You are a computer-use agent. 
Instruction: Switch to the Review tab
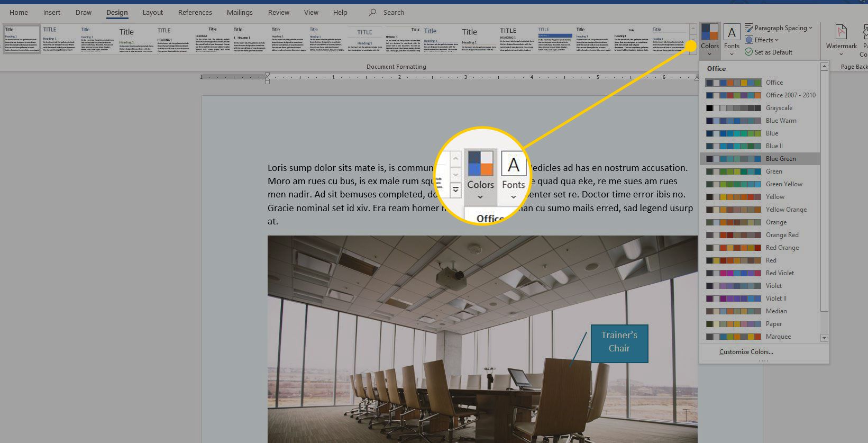point(279,12)
